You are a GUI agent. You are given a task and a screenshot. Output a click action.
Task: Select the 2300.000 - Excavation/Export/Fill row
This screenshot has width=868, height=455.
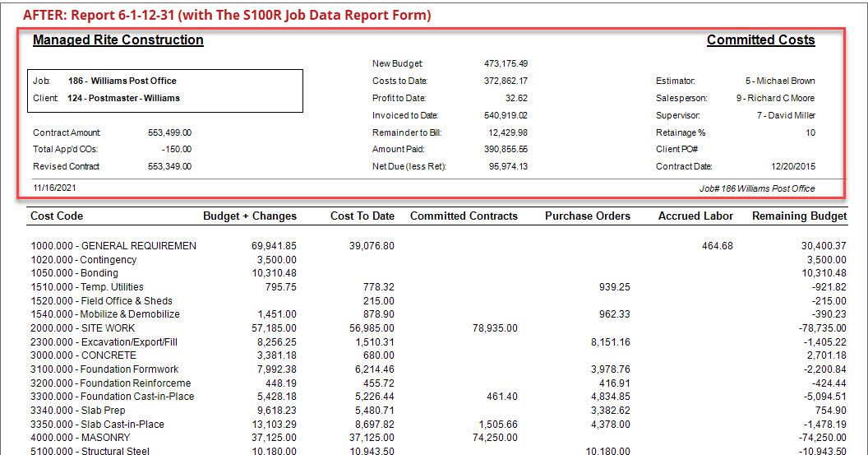point(438,342)
